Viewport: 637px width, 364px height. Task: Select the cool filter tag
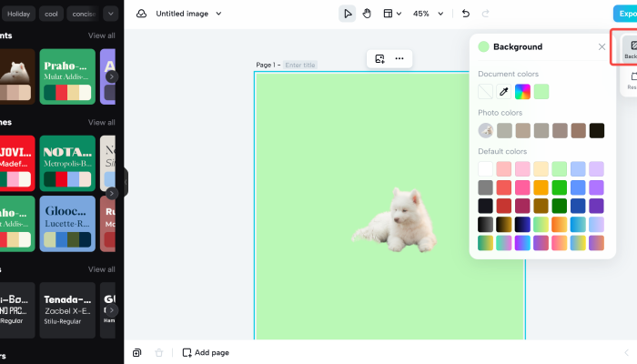coord(51,14)
